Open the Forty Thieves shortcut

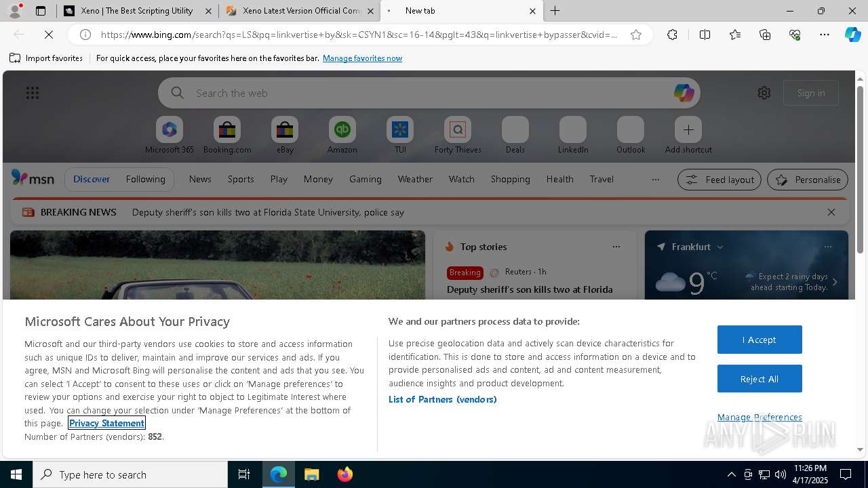pos(458,136)
